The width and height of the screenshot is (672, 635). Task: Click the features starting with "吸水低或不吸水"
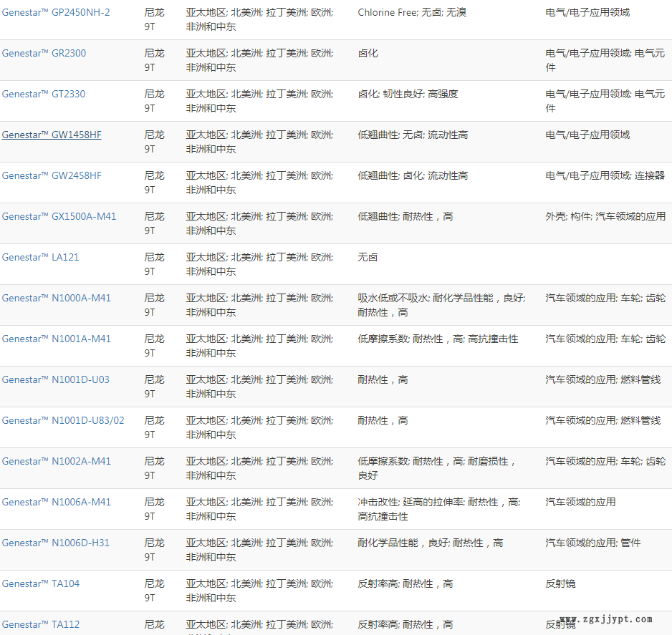tap(441, 305)
